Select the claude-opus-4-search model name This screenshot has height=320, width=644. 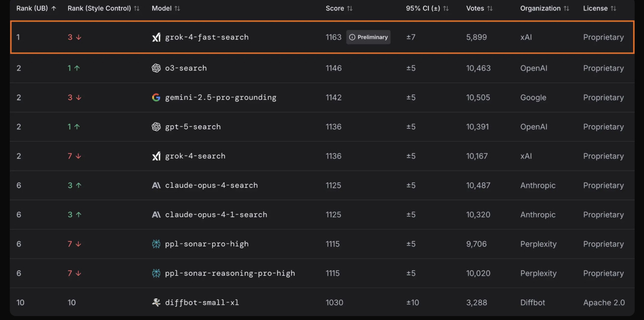211,185
